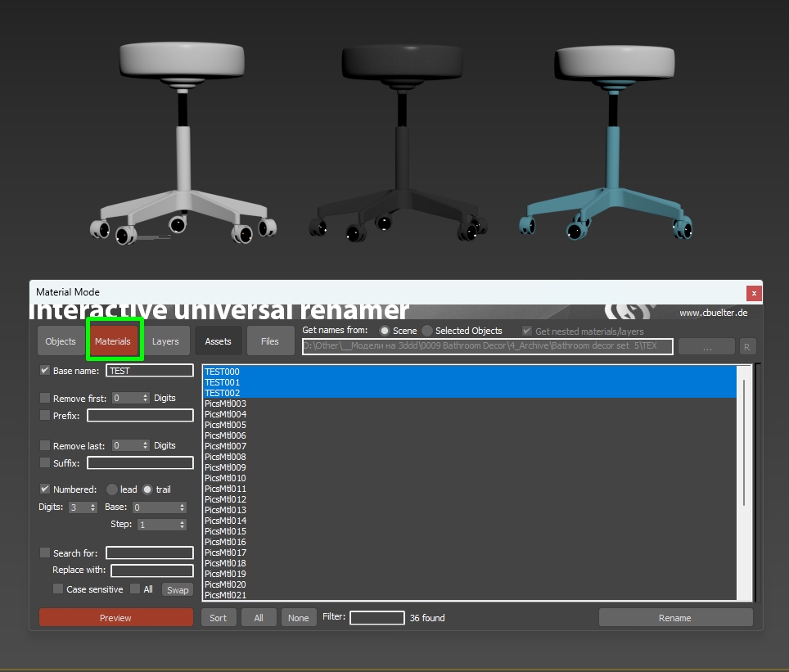Uncheck the Base name checkbox
Image resolution: width=789 pixels, height=672 pixels.
(45, 371)
